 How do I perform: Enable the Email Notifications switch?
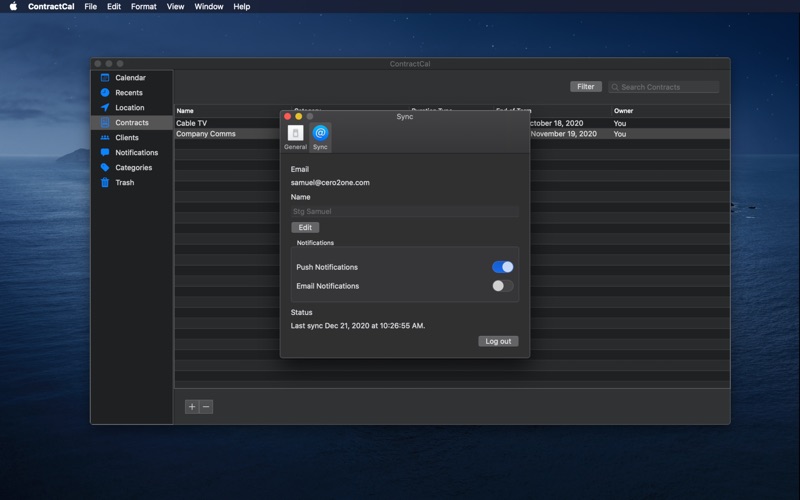[x=503, y=286]
